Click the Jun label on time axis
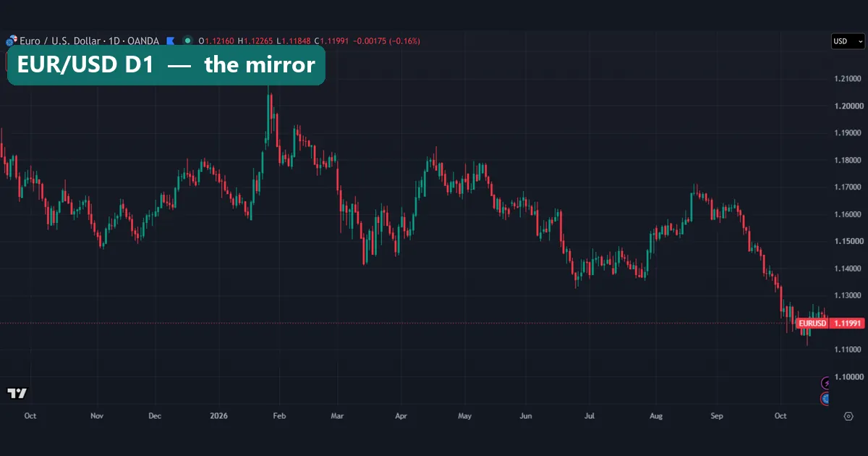868x456 pixels. pos(526,416)
